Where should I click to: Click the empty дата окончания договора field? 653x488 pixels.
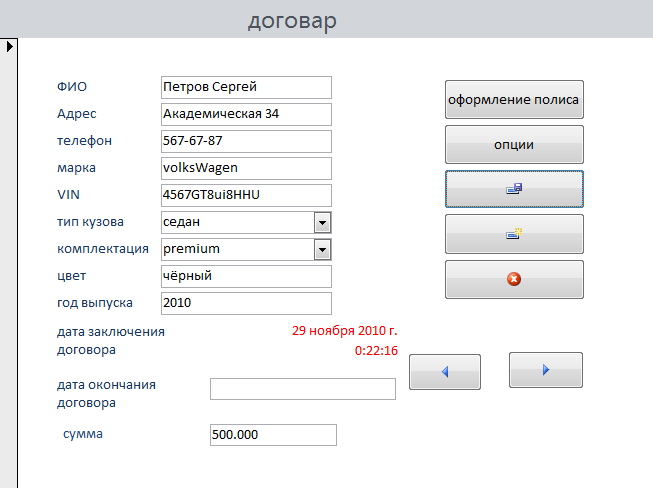pyautogui.click(x=303, y=389)
